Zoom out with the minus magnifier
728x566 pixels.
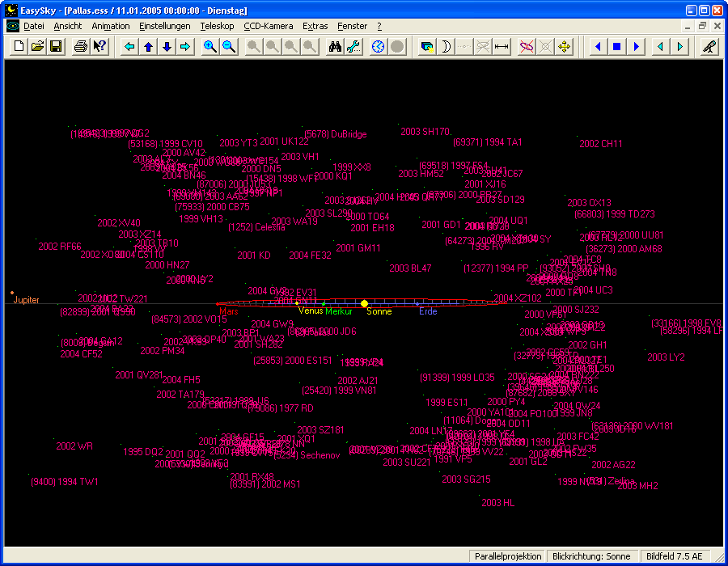(x=229, y=47)
